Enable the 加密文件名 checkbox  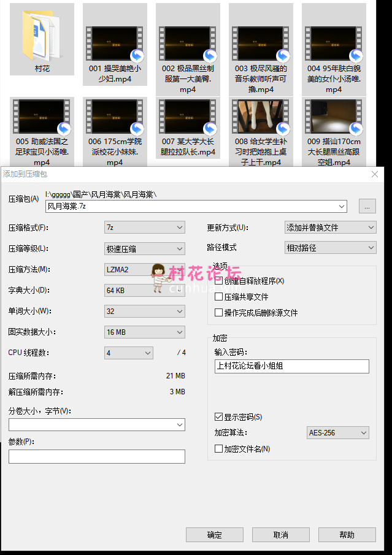point(219,449)
